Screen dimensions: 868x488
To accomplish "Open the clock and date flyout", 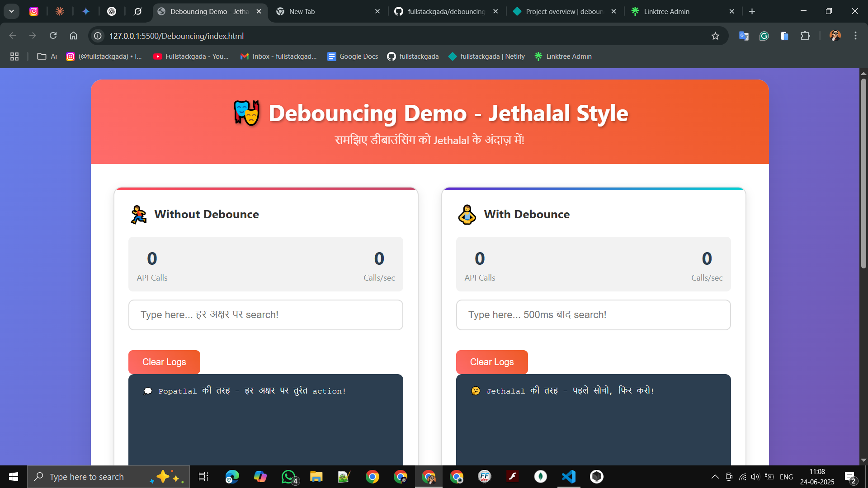I will [817, 477].
